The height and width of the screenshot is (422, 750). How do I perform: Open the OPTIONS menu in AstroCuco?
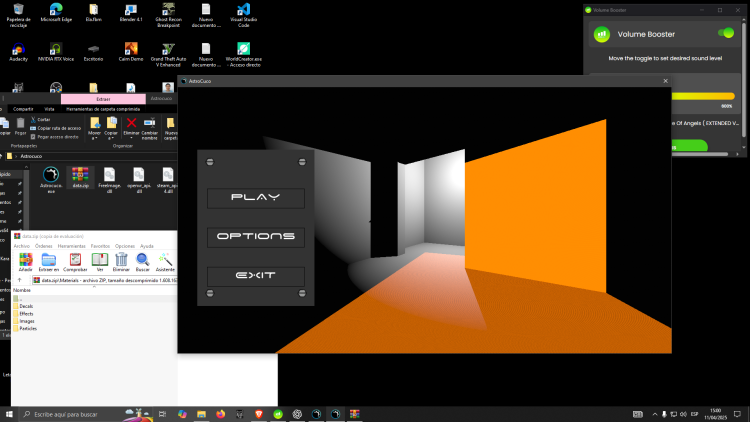tap(255, 237)
